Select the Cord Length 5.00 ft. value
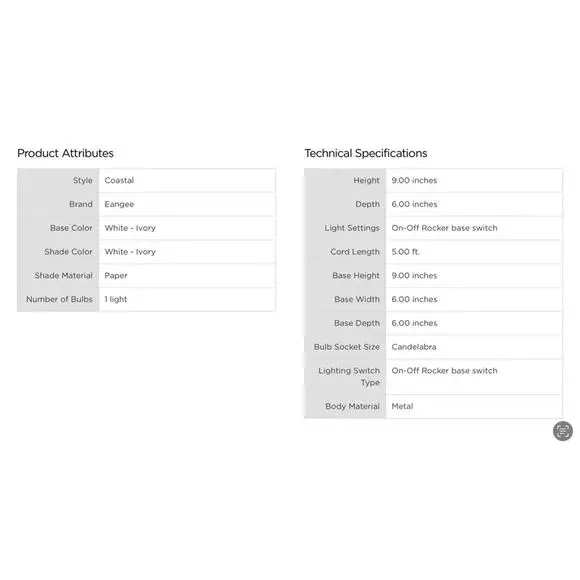The height and width of the screenshot is (580, 580). point(405,252)
